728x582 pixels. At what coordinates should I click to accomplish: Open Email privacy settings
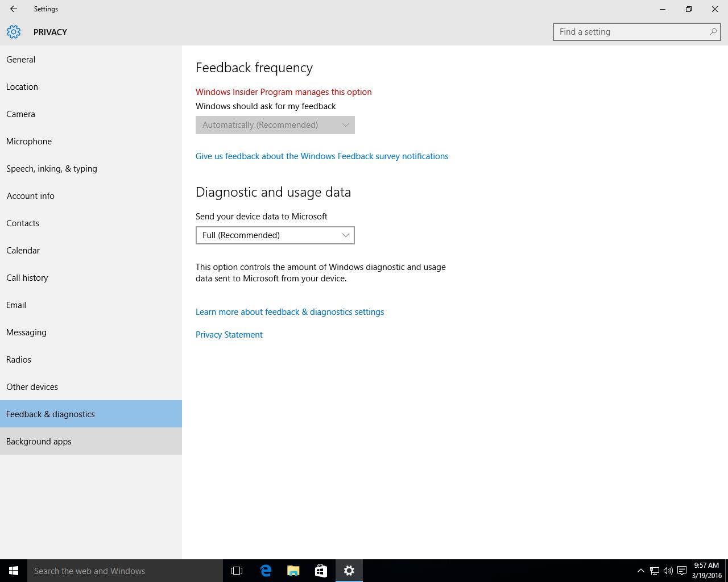click(91, 305)
